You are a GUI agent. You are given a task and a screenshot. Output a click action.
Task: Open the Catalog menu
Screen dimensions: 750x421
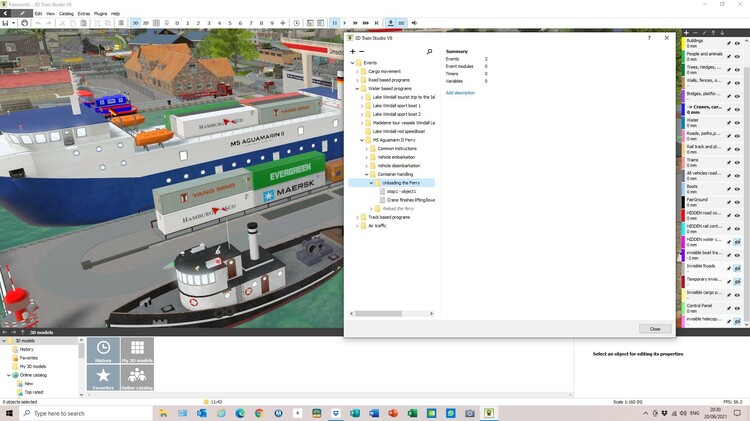(66, 14)
